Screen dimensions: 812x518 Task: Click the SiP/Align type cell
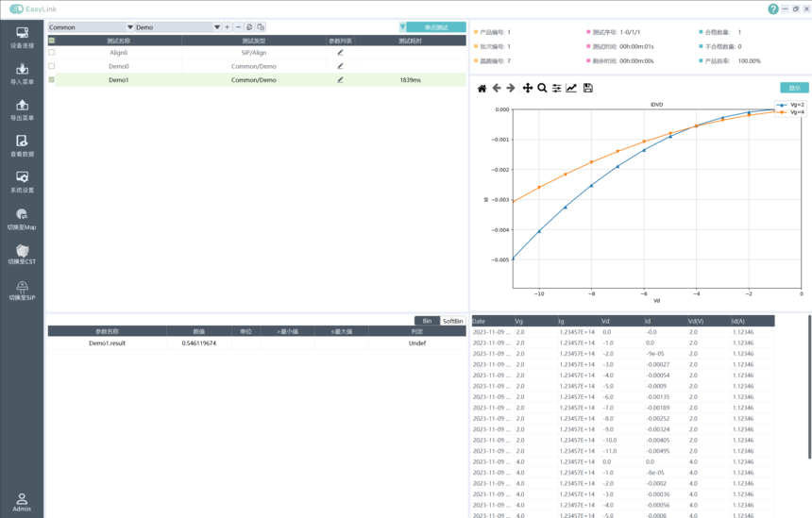pyautogui.click(x=254, y=52)
